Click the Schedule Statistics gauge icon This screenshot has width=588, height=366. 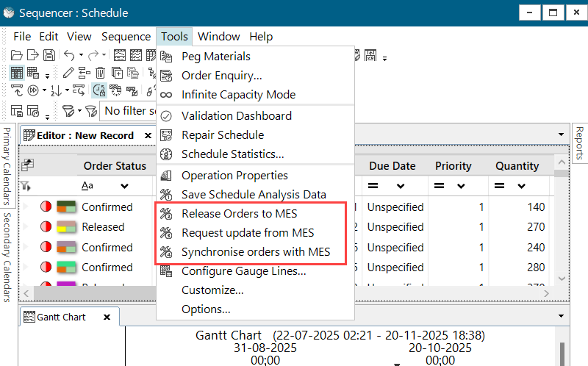tap(167, 154)
